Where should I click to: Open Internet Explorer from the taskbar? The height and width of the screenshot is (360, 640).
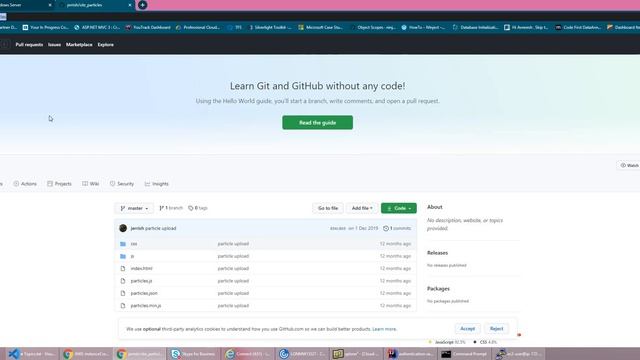click(248, 354)
